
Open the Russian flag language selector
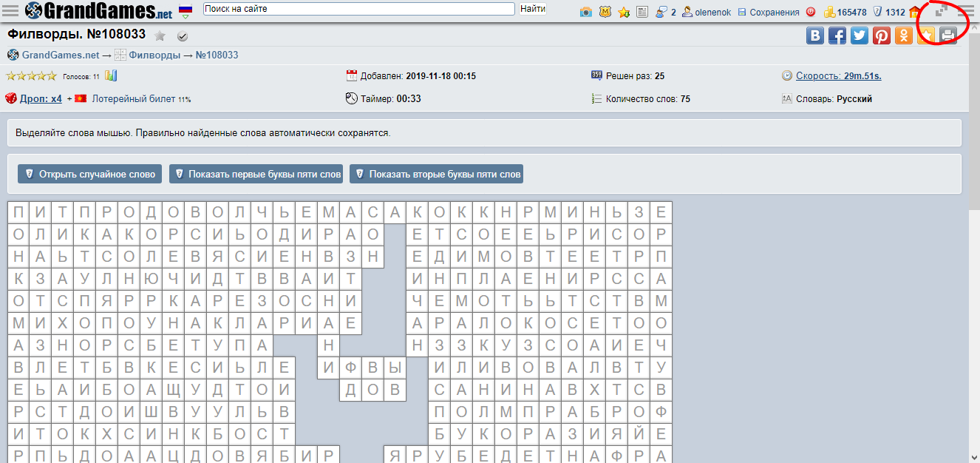(x=186, y=11)
